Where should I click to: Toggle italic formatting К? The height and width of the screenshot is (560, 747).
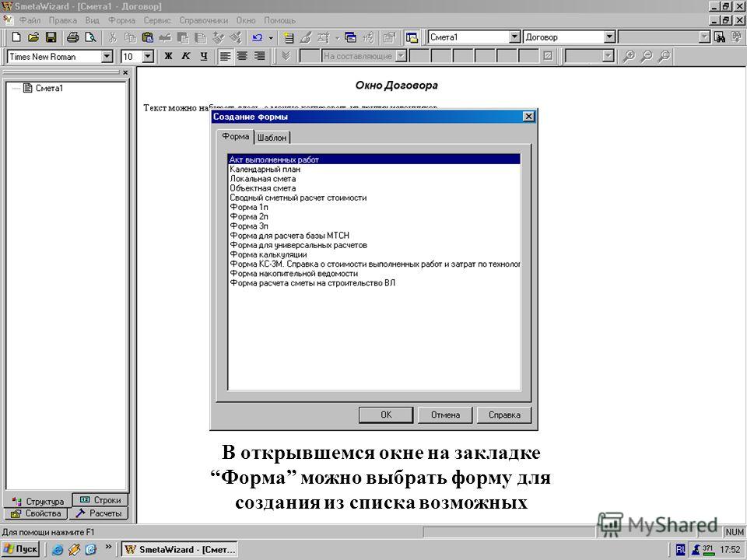point(186,56)
